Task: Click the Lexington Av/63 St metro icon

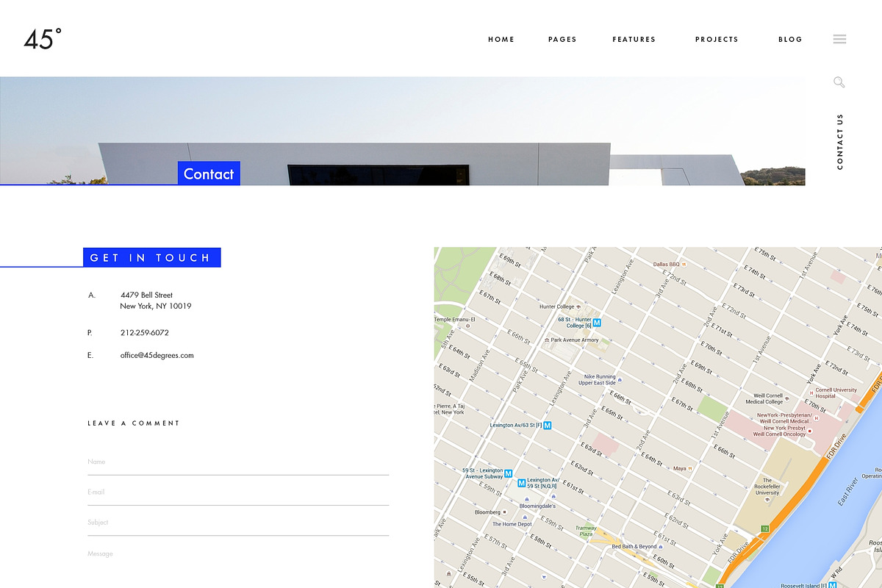Action: pyautogui.click(x=547, y=426)
